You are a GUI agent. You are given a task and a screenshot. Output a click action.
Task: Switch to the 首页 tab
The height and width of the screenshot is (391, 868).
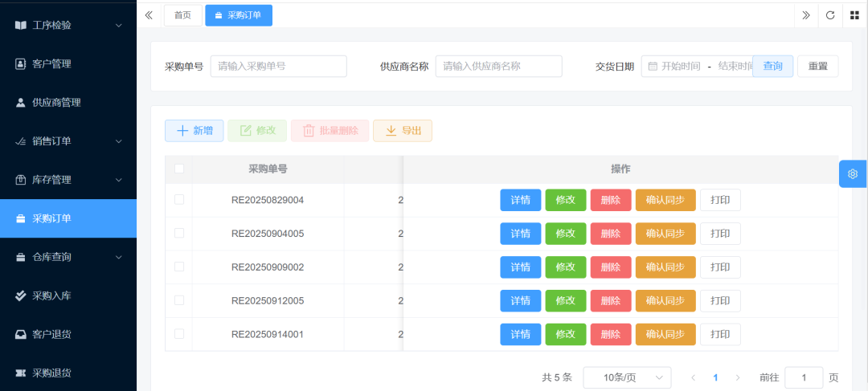coord(182,15)
